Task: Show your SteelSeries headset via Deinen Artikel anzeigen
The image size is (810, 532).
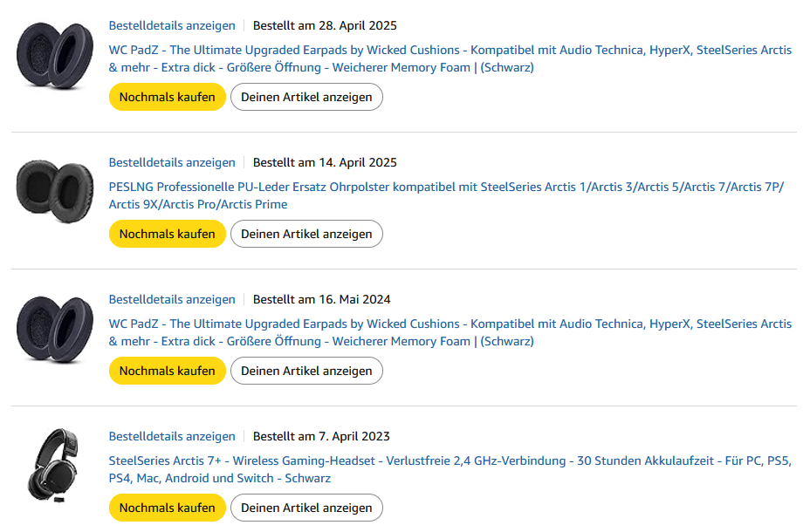Action: pos(306,508)
